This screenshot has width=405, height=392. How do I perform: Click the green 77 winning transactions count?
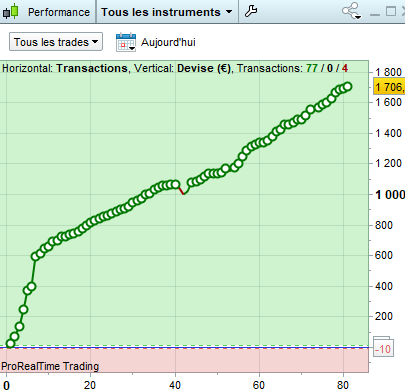pos(312,68)
